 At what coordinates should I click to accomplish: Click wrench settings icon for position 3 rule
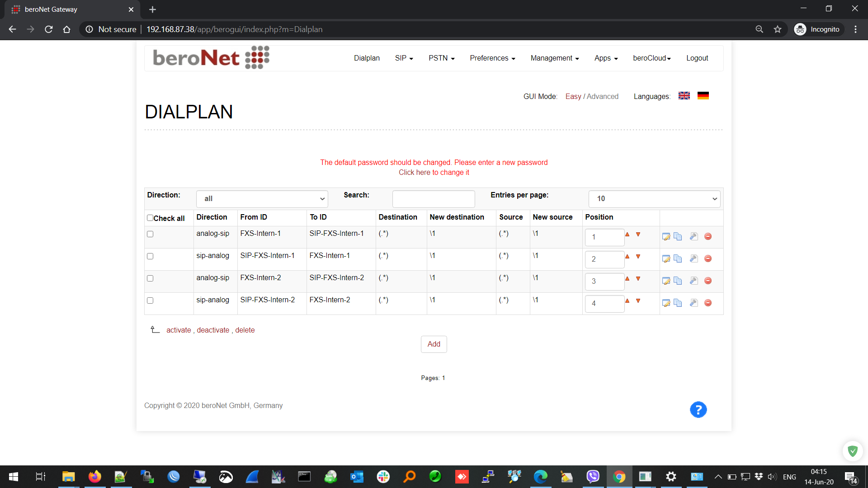(693, 281)
